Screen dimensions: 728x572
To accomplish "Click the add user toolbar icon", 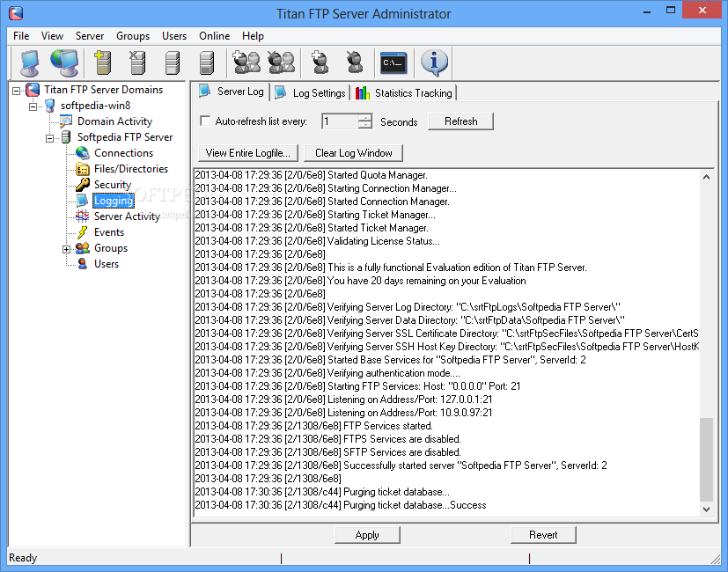I will pos(320,62).
